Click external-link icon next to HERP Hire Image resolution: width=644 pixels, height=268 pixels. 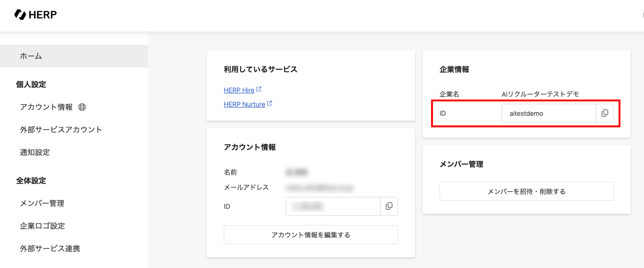(259, 89)
